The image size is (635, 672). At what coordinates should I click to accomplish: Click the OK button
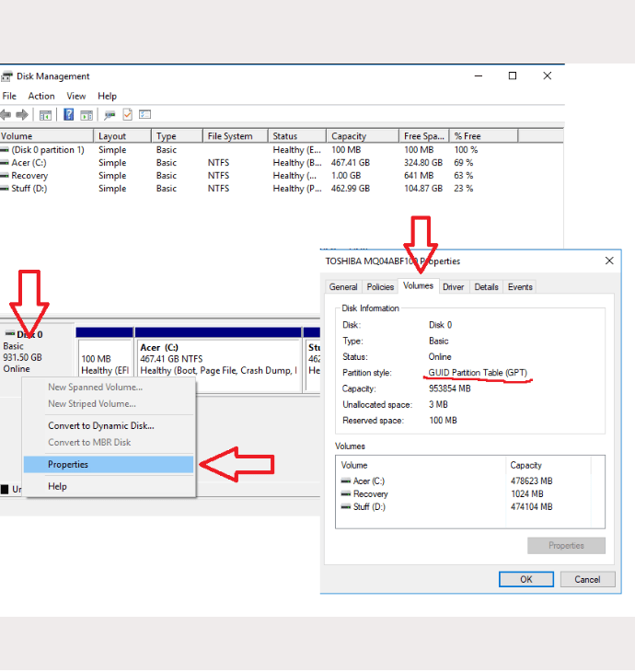(526, 579)
